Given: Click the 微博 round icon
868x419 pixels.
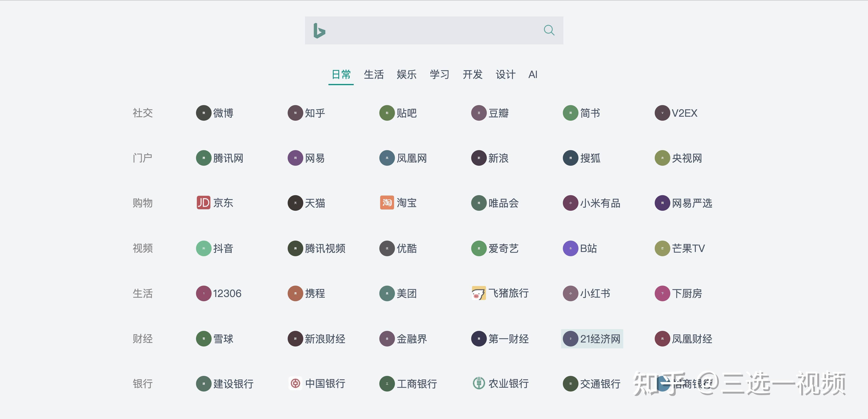Looking at the screenshot, I should coord(204,113).
